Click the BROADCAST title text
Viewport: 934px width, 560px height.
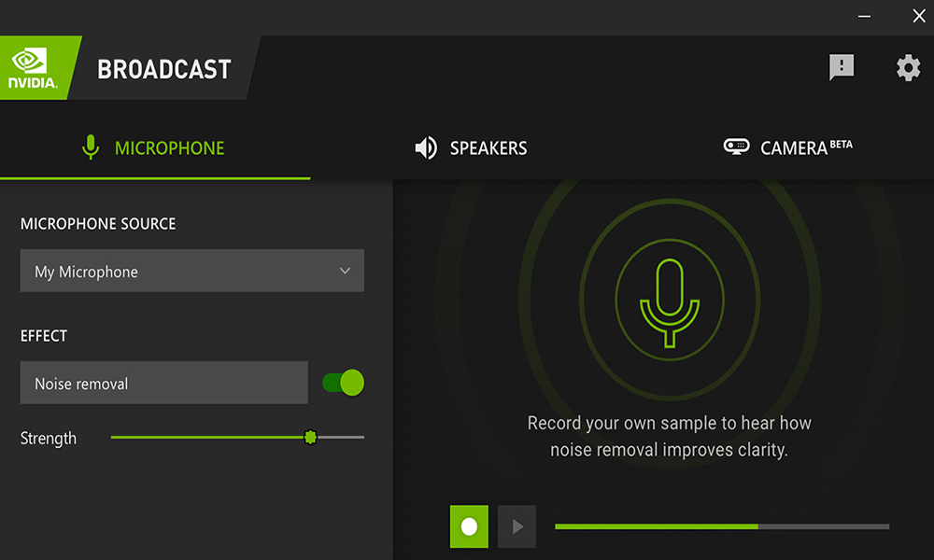[x=164, y=70]
